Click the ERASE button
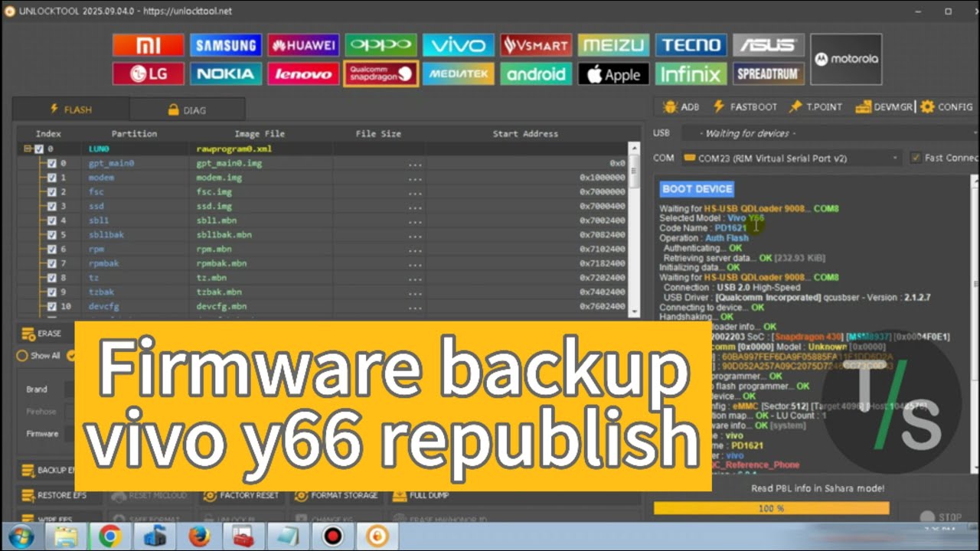 [44, 334]
